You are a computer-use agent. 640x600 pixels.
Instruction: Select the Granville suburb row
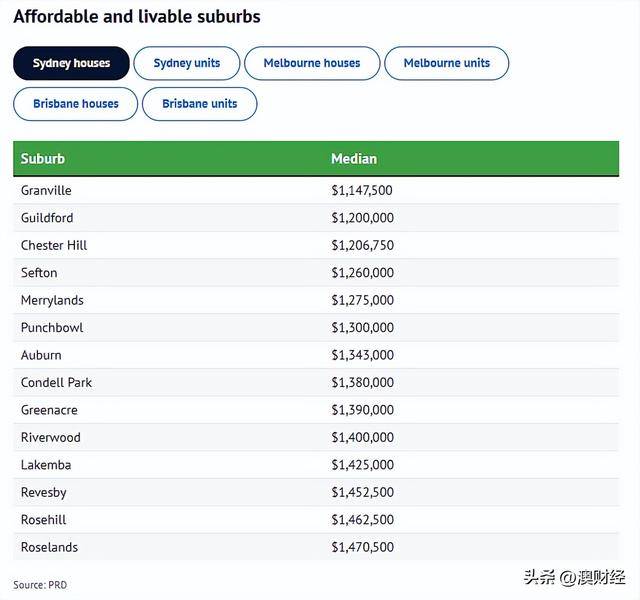pyautogui.click(x=316, y=190)
